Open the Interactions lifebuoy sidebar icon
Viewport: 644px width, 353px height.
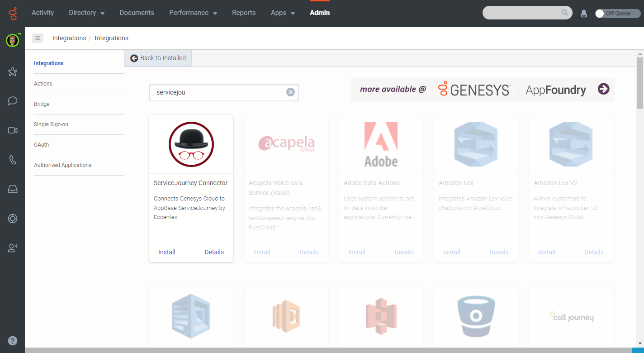point(13,219)
